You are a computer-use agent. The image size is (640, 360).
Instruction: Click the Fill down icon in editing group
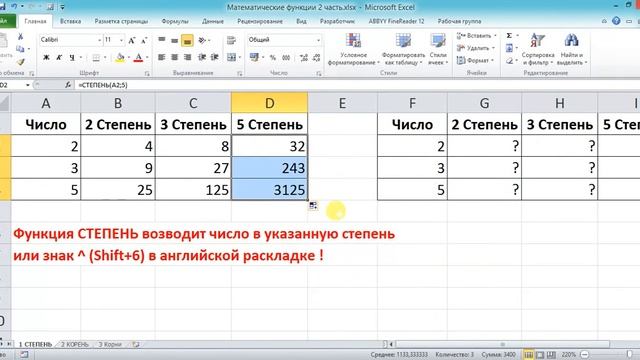click(x=509, y=49)
